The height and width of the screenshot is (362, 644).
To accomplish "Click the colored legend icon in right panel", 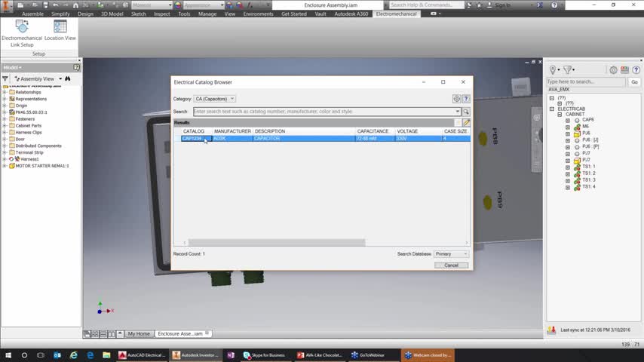I will click(x=624, y=70).
